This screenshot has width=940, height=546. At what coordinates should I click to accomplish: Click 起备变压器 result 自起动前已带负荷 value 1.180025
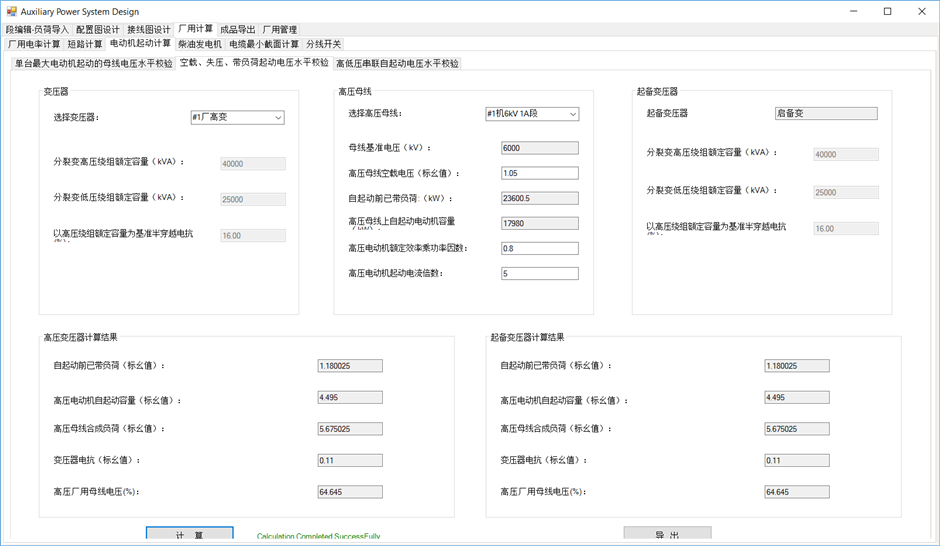(x=797, y=366)
